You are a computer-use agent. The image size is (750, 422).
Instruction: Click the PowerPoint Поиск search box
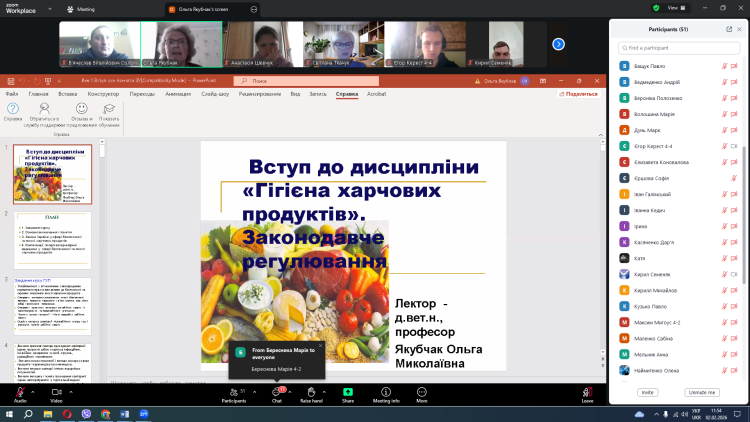click(306, 81)
